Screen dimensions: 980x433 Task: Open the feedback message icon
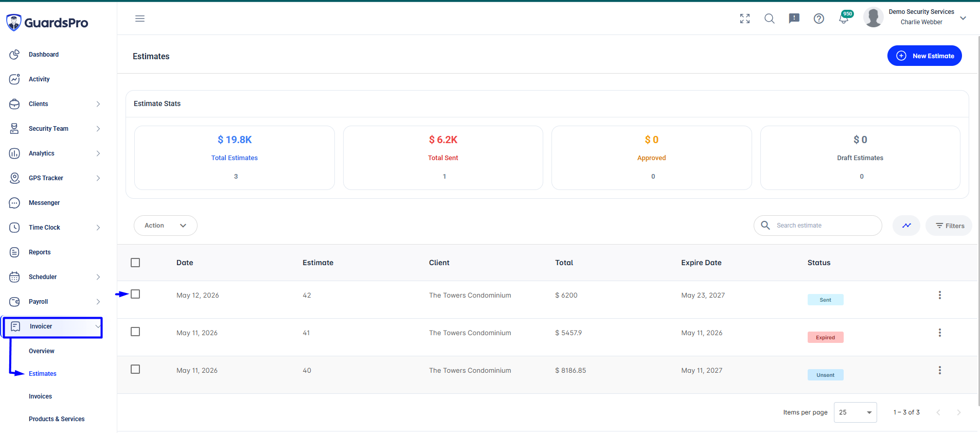pyautogui.click(x=794, y=19)
